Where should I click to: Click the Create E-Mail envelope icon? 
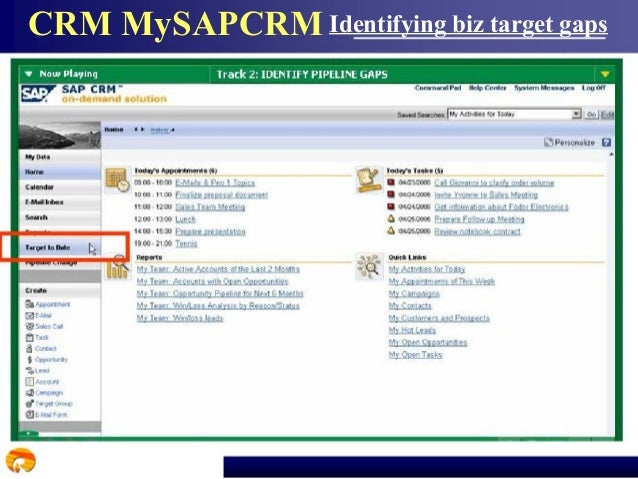30,315
